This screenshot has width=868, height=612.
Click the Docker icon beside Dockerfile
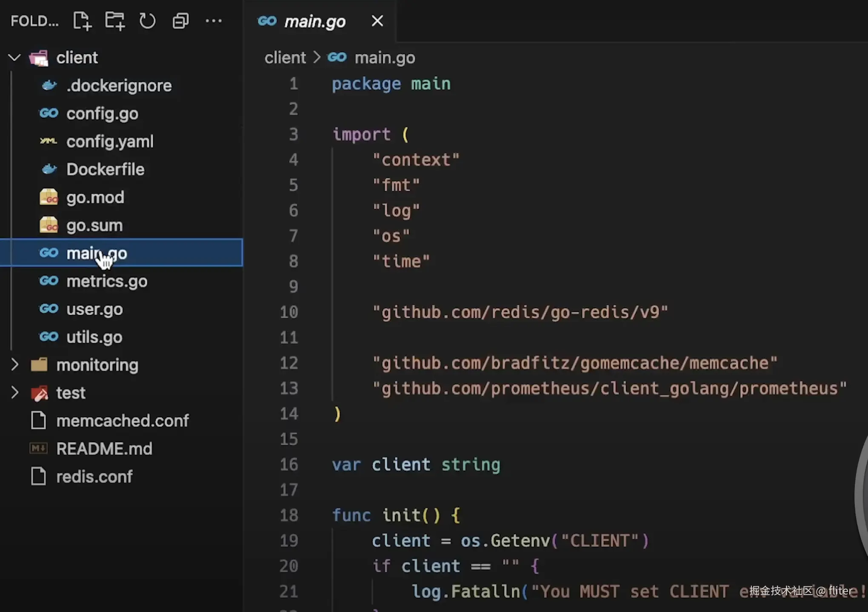(49, 170)
